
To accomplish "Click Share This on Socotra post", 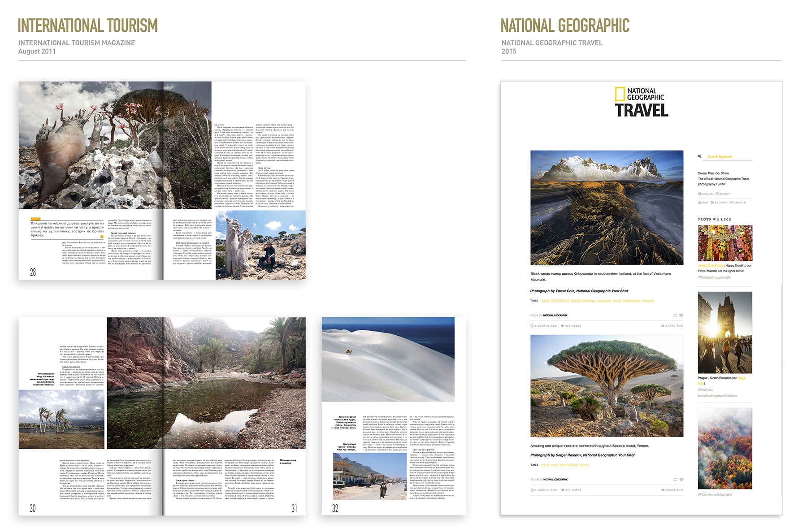I will point(672,490).
